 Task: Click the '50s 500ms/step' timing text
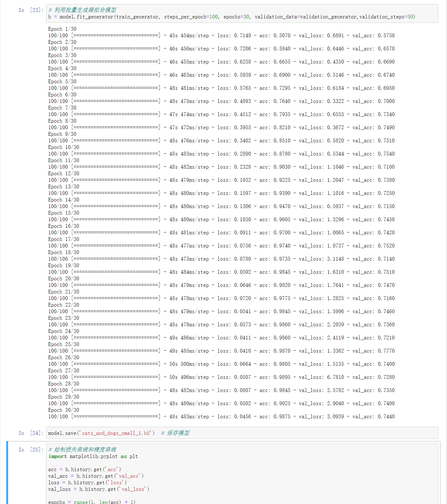point(189,364)
